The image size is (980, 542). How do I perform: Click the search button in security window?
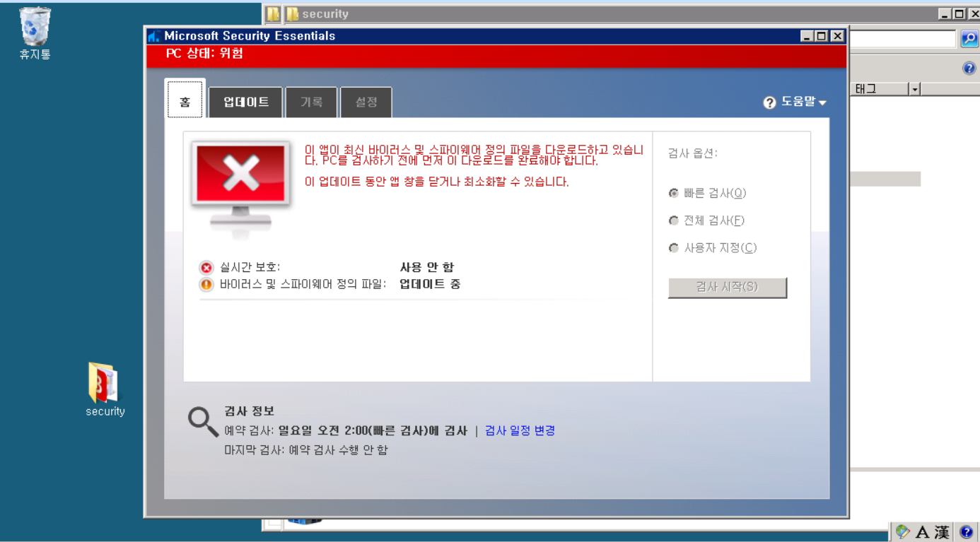pyautogui.click(x=969, y=39)
